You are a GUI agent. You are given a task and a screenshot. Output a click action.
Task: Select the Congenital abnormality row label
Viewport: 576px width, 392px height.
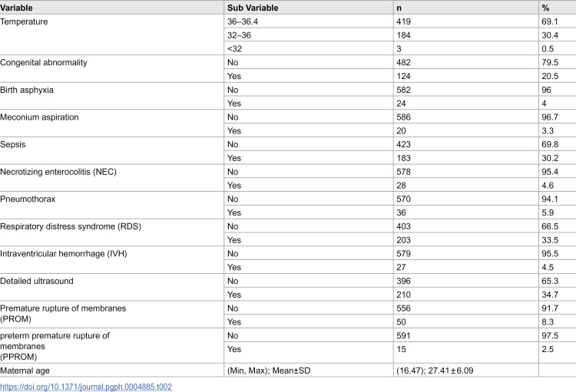click(x=44, y=62)
